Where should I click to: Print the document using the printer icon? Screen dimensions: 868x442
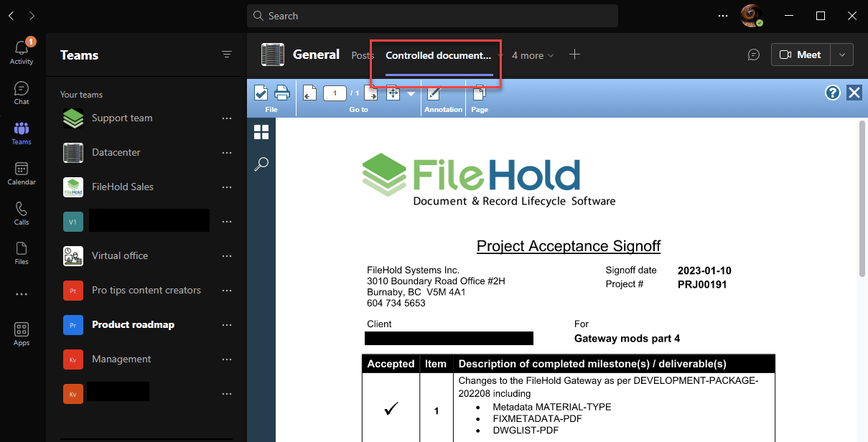tap(281, 92)
